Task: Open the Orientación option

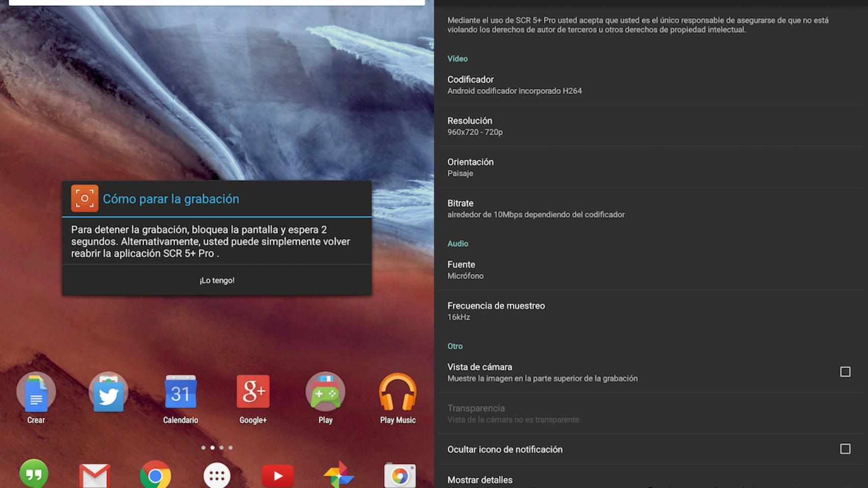Action: tap(651, 167)
